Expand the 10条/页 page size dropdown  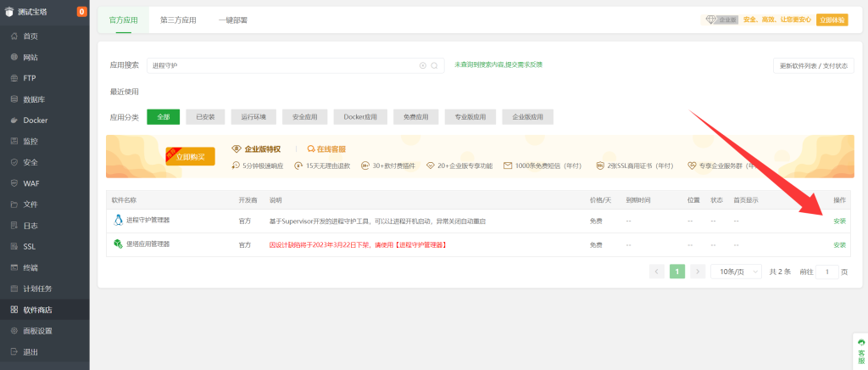733,272
